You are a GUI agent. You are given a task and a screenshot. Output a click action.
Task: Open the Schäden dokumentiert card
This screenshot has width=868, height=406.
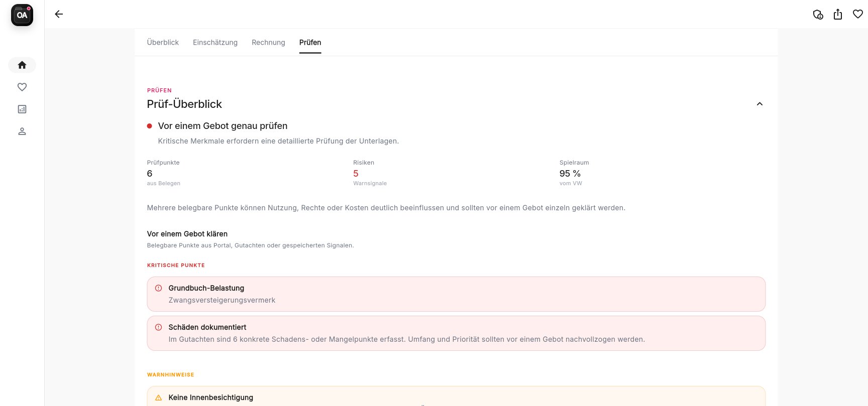(x=456, y=333)
